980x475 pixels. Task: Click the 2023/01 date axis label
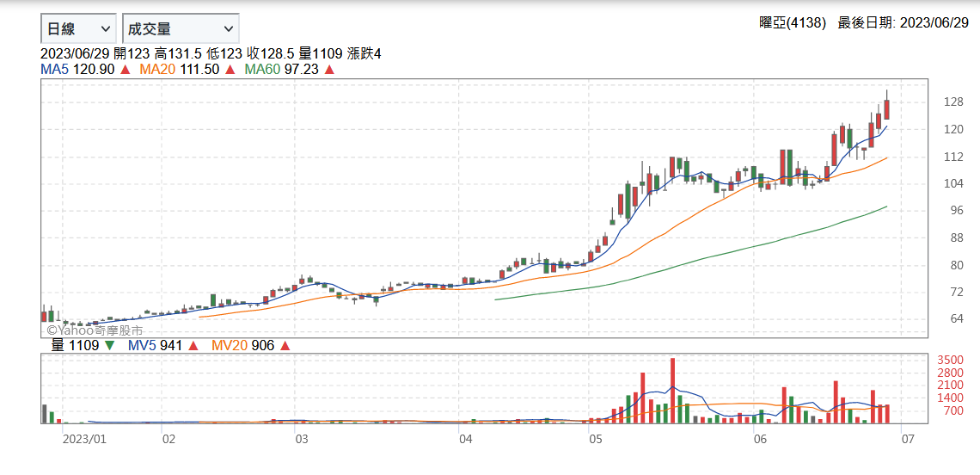click(x=84, y=439)
